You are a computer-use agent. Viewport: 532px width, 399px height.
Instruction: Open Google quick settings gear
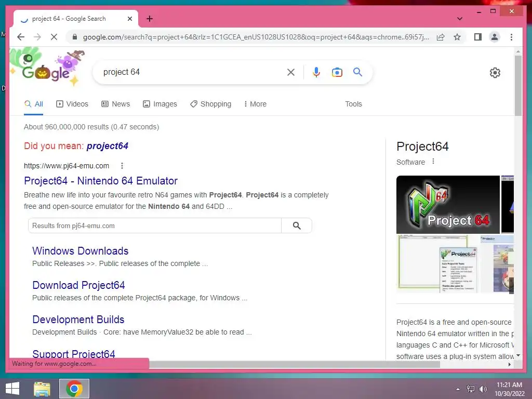495,73
